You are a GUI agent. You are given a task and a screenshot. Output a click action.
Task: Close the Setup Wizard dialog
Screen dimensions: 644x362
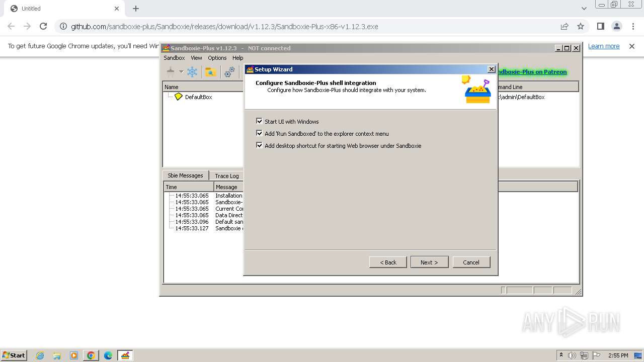coord(491,69)
